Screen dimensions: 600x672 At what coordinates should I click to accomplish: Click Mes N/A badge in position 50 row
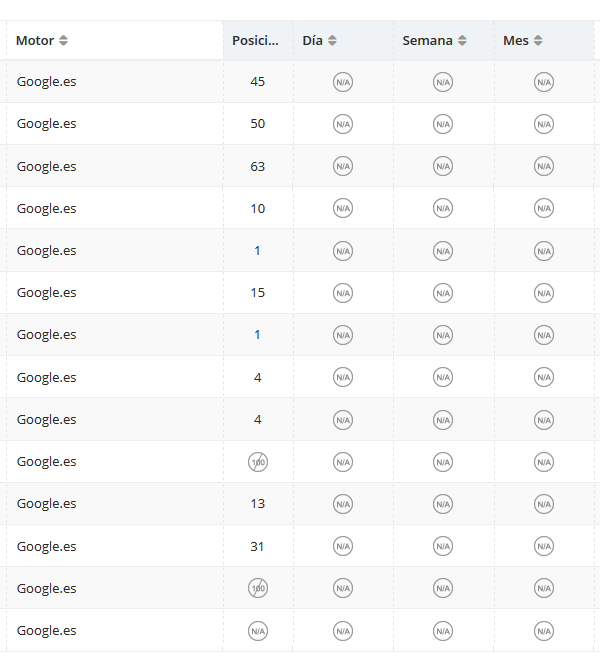544,124
